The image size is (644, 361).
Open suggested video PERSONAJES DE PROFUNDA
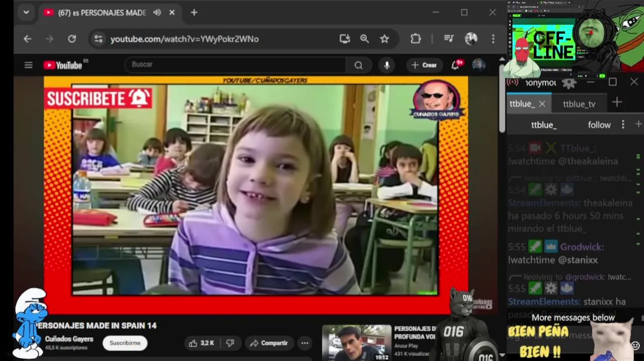point(415,332)
